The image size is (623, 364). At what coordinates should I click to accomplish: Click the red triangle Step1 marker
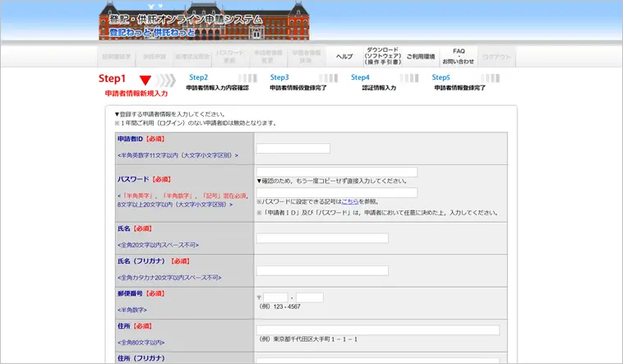point(145,81)
